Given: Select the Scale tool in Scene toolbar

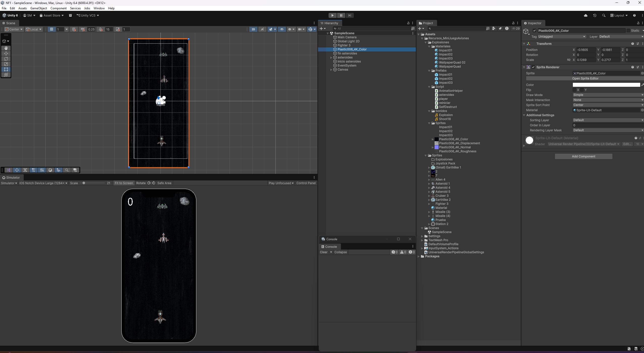Looking at the screenshot, I should [x=6, y=64].
